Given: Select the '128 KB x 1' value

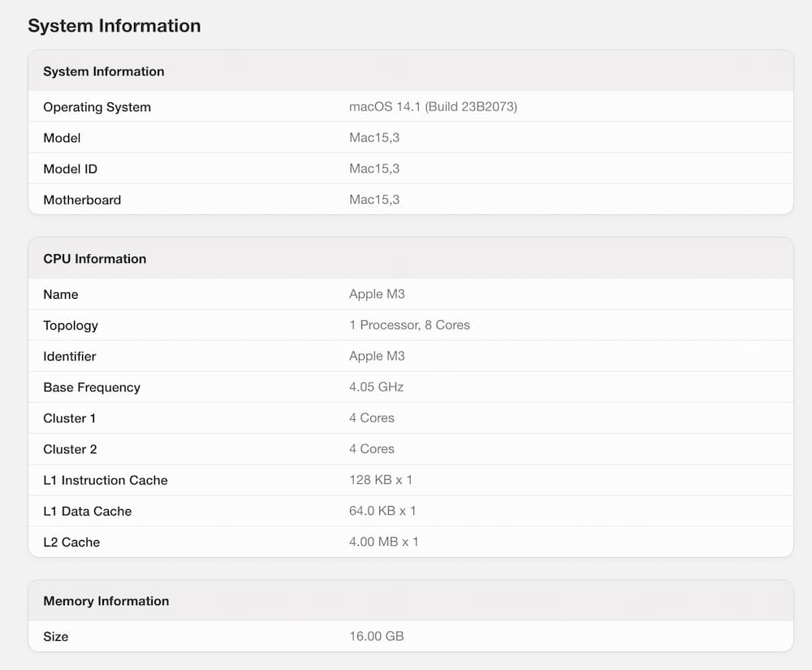Looking at the screenshot, I should click(x=381, y=480).
